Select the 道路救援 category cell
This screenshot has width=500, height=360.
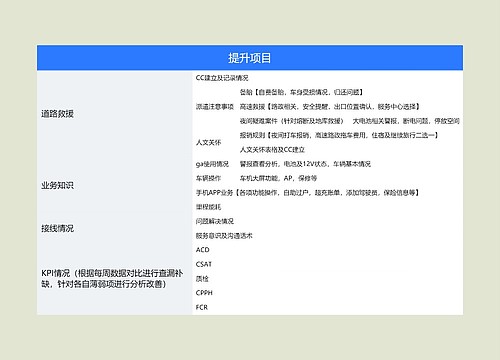(115, 114)
